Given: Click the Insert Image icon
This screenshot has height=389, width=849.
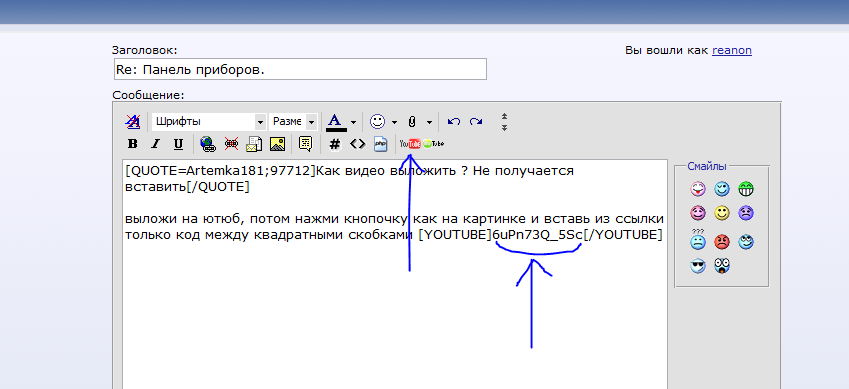Looking at the screenshot, I should coord(278,144).
